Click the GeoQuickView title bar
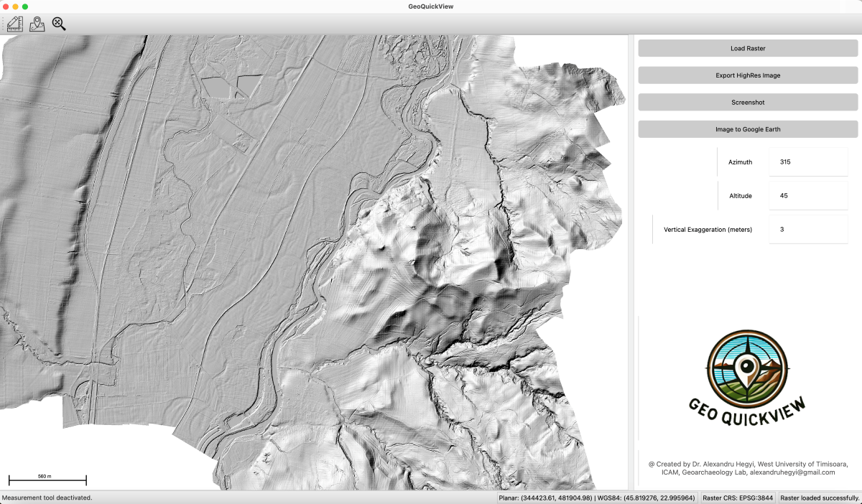 pyautogui.click(x=431, y=6)
